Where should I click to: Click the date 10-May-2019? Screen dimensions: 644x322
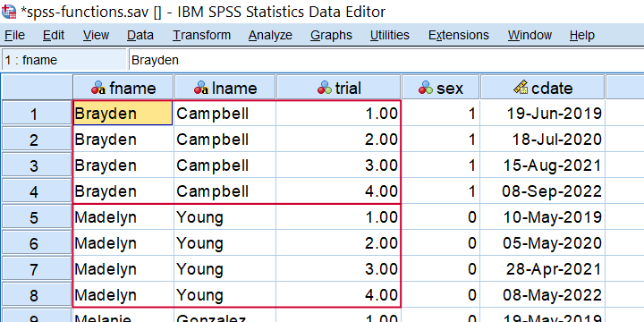[542, 216]
